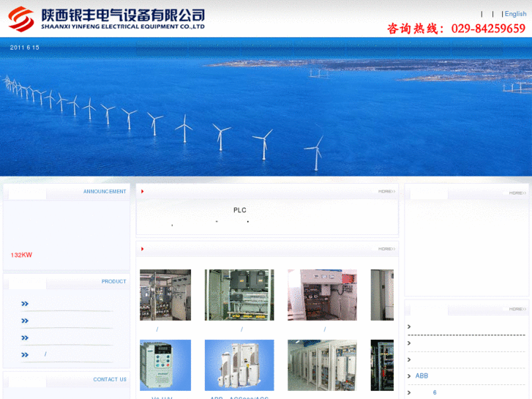
Task: Open the dark cabinet thumbnail, bottom-right
Action: (382, 365)
